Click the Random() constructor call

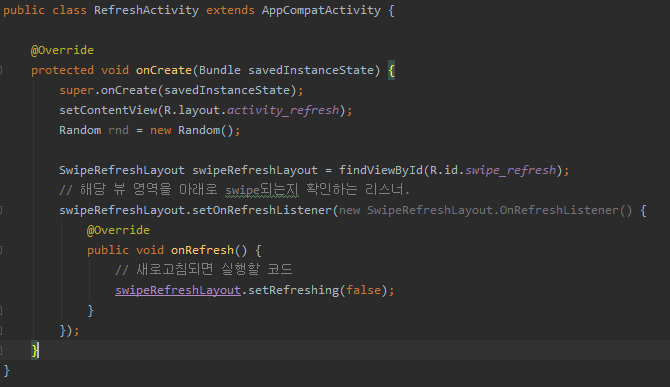[206, 130]
